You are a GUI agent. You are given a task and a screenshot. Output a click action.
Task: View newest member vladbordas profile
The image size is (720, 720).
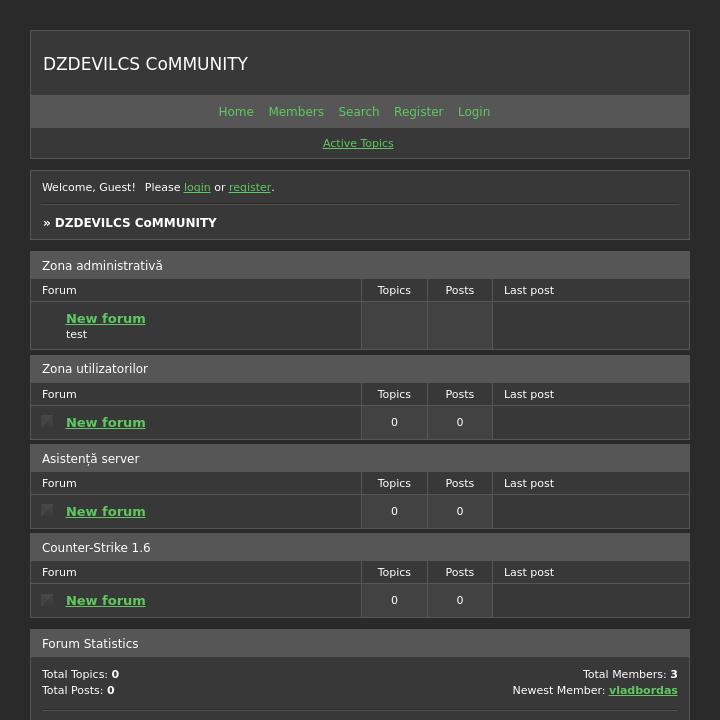click(x=643, y=690)
